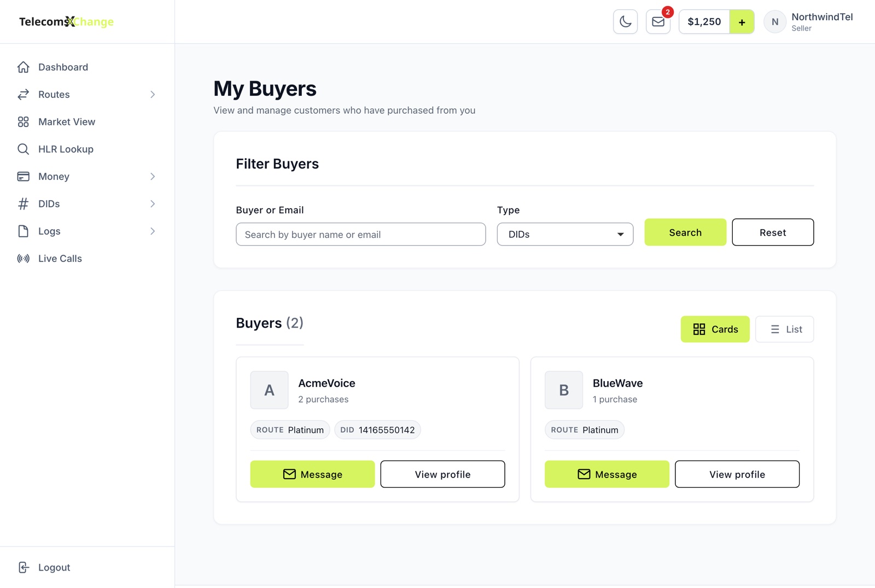Expand the Routes submenu chevron

(x=153, y=95)
